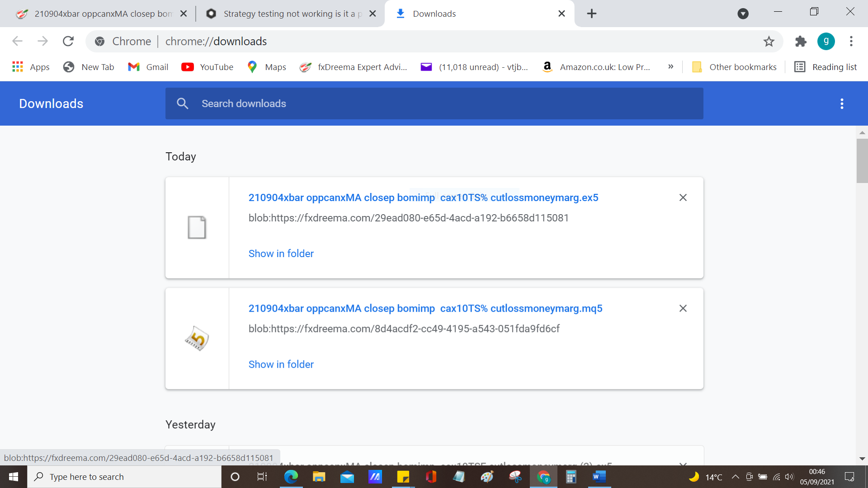Viewport: 868px width, 488px height.
Task: Remove the .mq5 download from list
Action: coord(683,308)
